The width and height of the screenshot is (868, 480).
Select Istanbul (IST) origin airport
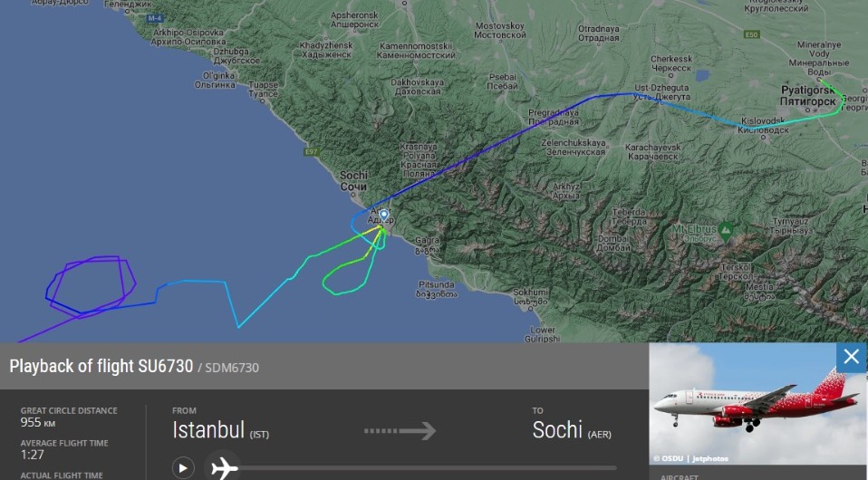(220, 430)
